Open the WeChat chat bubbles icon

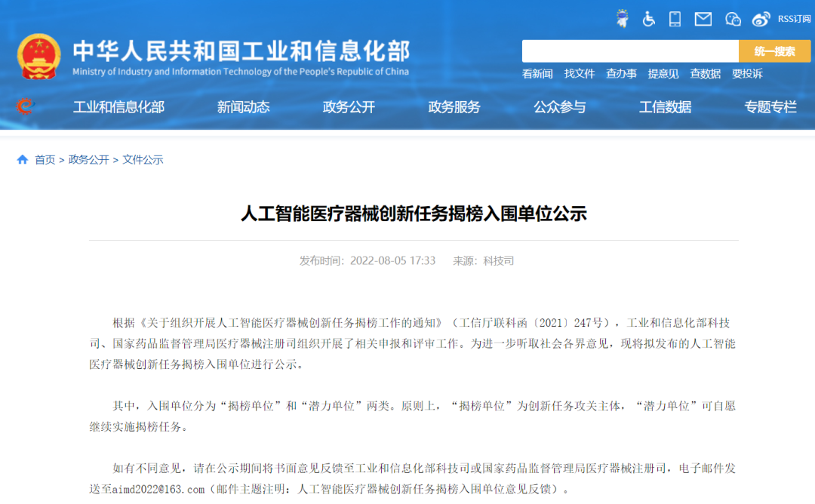click(x=733, y=19)
